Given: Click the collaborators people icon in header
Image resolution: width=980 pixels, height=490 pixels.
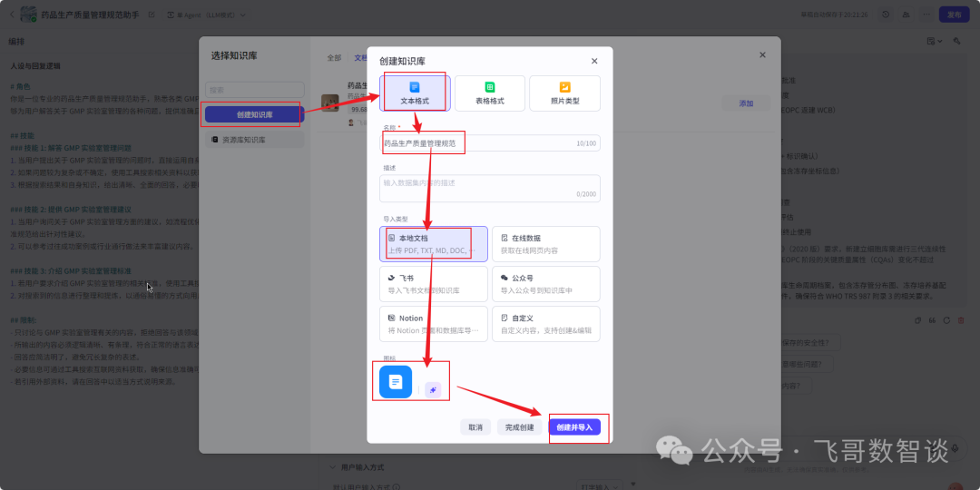Looking at the screenshot, I should coord(906,15).
